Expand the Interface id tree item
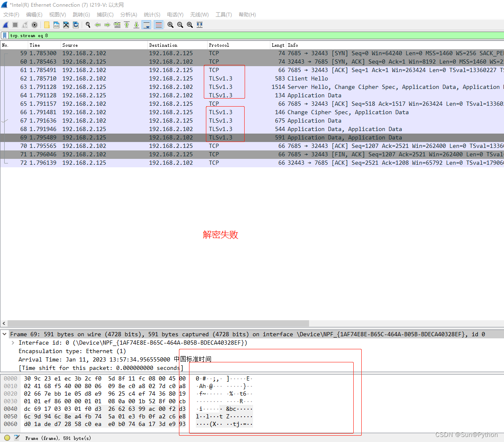This screenshot has width=504, height=442. pos(13,343)
